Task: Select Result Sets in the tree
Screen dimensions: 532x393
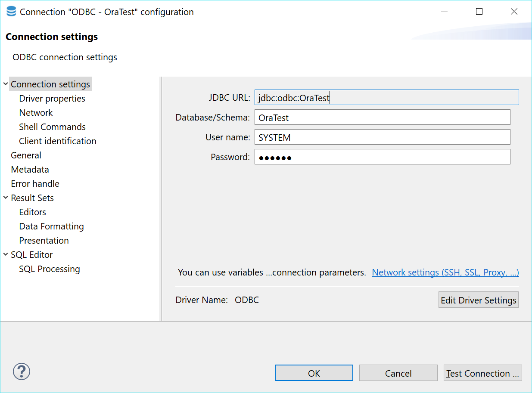Action: click(32, 198)
